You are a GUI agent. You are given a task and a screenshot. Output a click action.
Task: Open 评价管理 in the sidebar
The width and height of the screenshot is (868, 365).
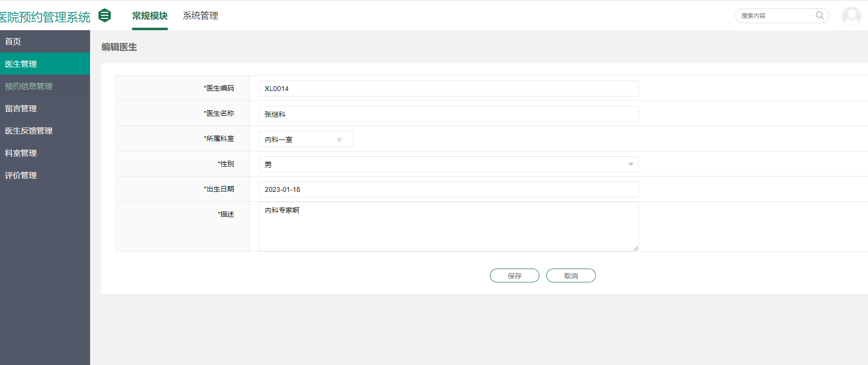coord(45,175)
